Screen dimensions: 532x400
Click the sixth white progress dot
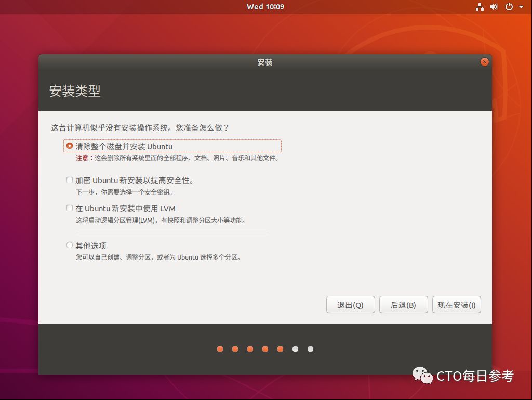[x=296, y=349]
